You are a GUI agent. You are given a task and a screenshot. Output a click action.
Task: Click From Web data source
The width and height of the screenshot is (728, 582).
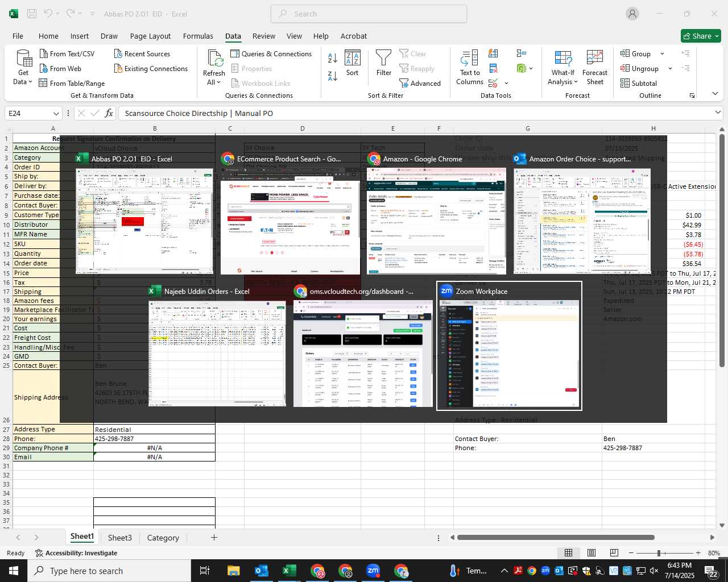[x=60, y=68]
